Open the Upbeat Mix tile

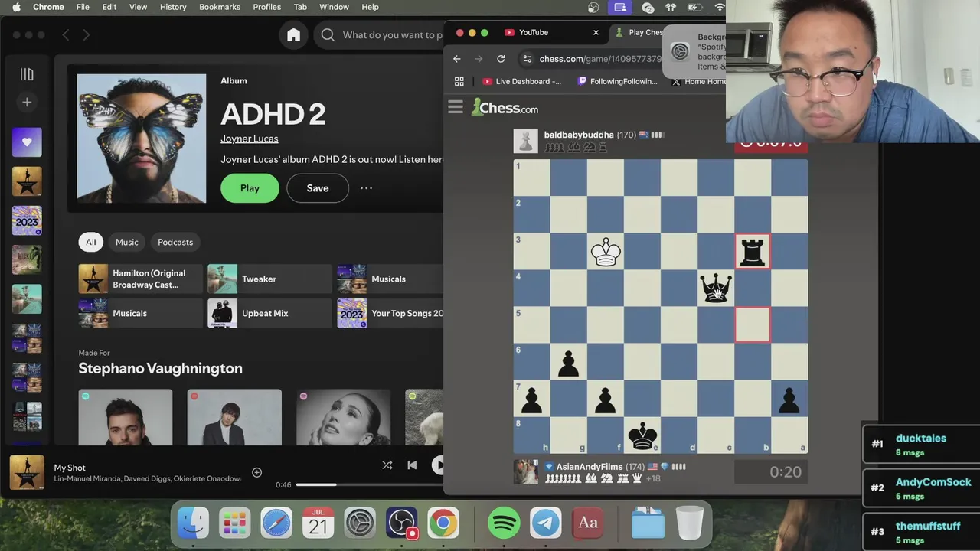pyautogui.click(x=269, y=313)
